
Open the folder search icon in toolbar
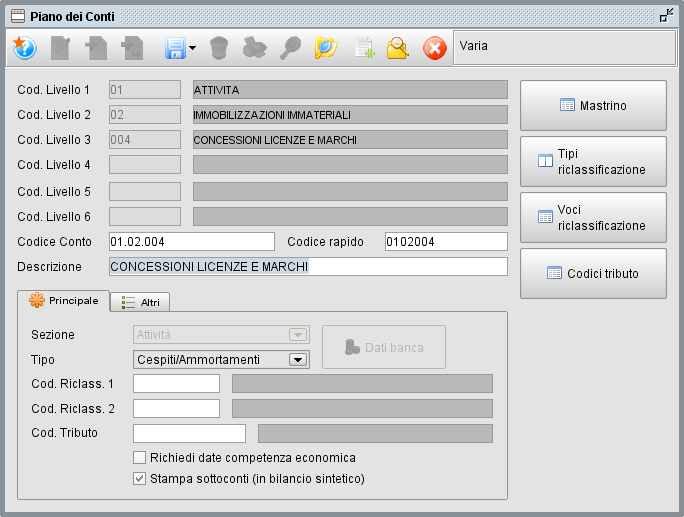[x=326, y=48]
